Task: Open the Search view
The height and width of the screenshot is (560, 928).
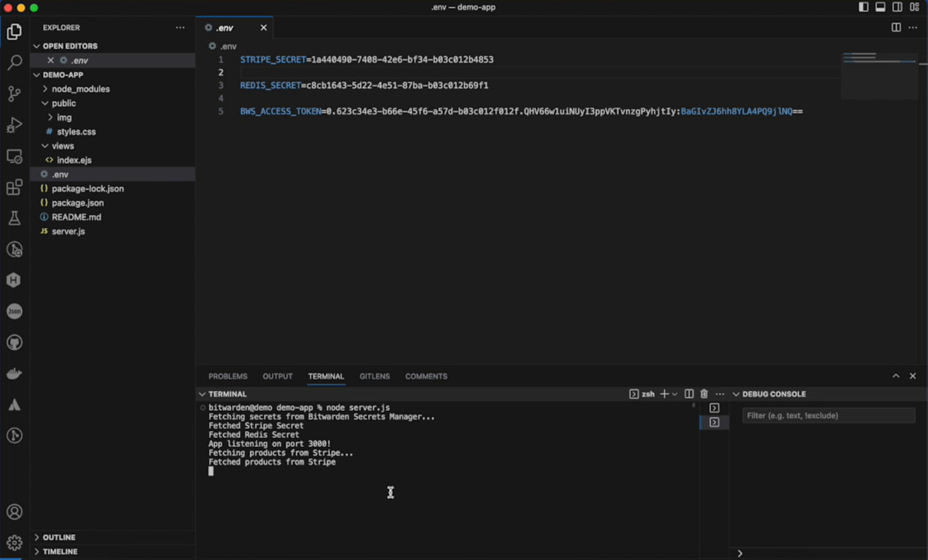Action: [x=15, y=62]
